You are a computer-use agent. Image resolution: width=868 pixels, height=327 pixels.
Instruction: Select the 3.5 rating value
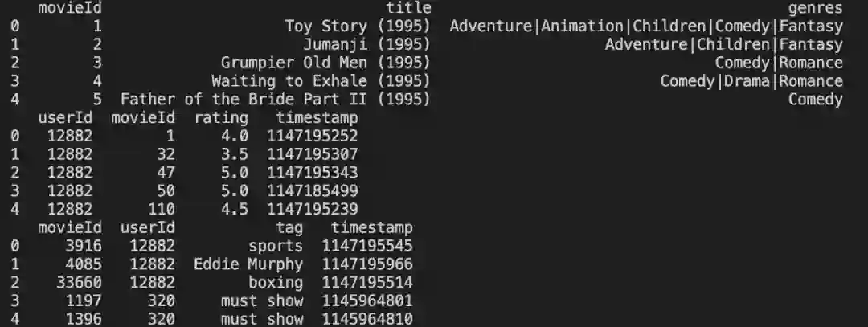coord(235,154)
